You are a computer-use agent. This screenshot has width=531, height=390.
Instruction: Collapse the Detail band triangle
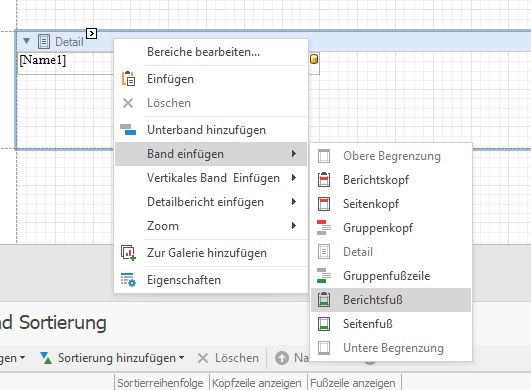pos(26,41)
